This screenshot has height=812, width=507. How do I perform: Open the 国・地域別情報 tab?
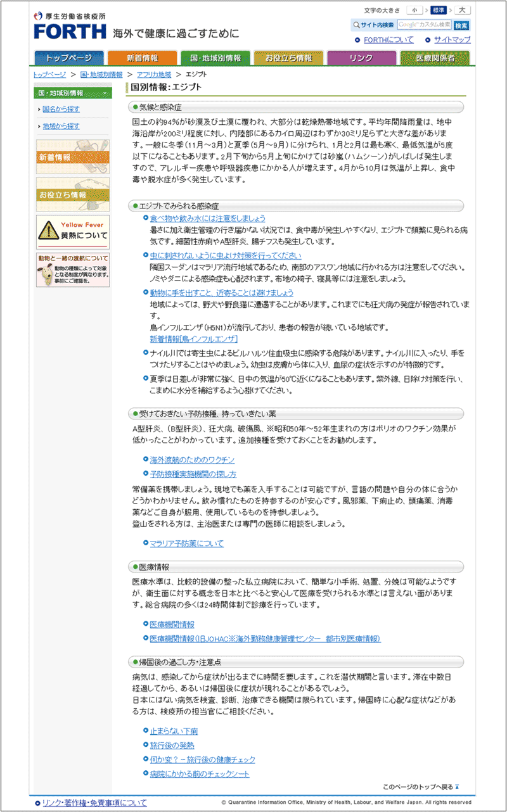point(215,58)
